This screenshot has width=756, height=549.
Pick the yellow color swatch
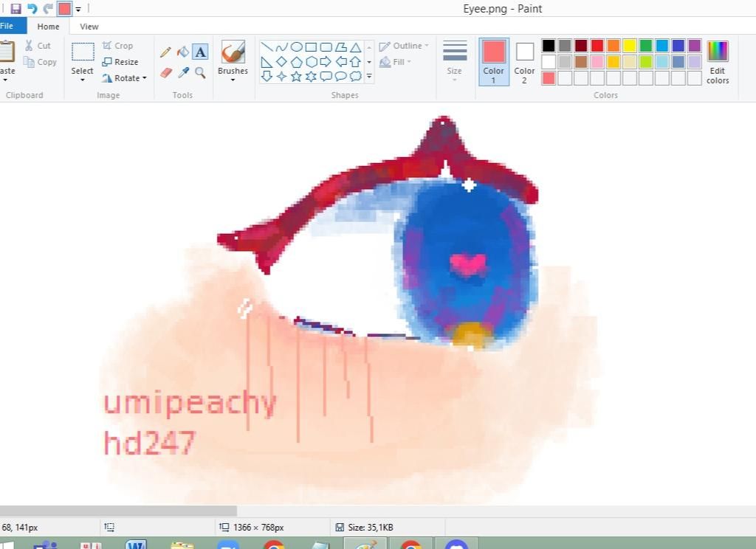tap(630, 46)
